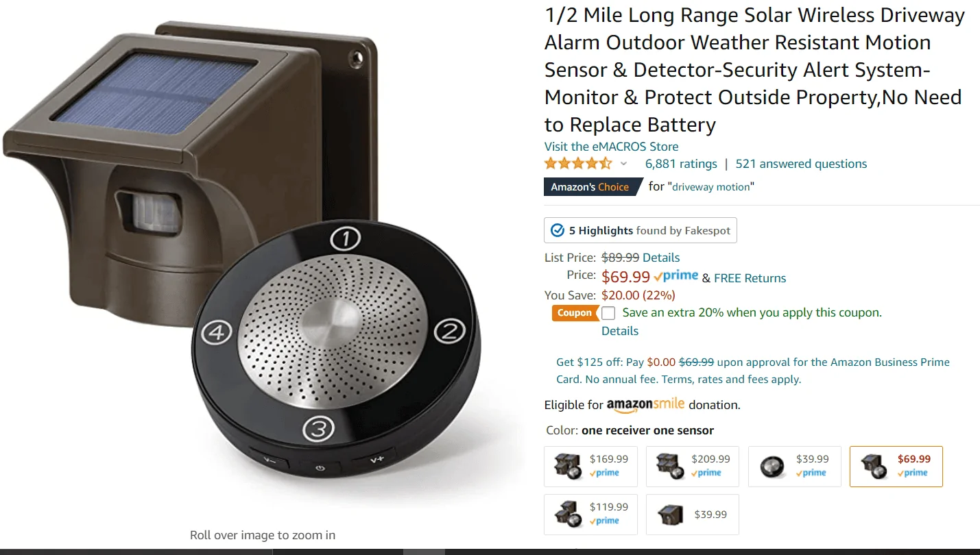The width and height of the screenshot is (980, 555).
Task: Select the $209.99 color option thumbnail
Action: [x=693, y=466]
